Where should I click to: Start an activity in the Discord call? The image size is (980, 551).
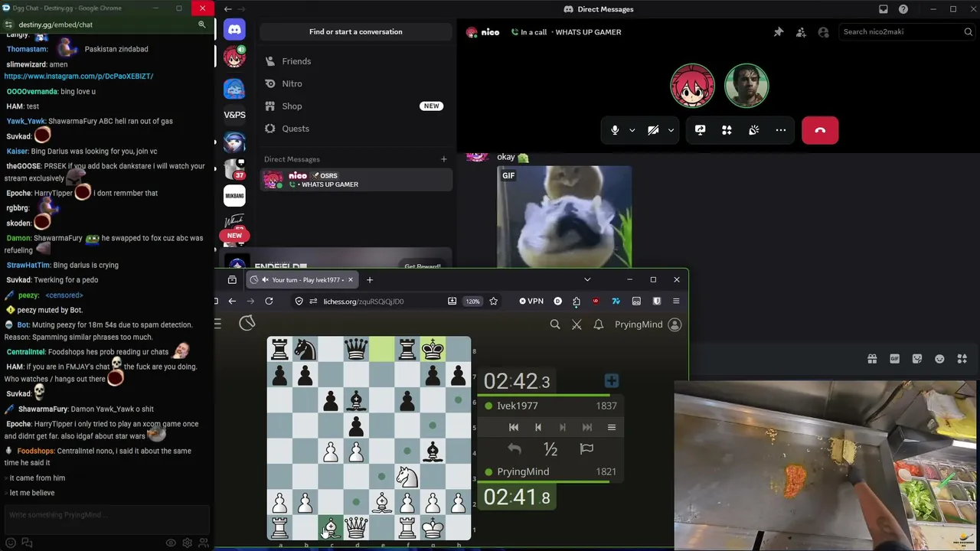click(727, 130)
